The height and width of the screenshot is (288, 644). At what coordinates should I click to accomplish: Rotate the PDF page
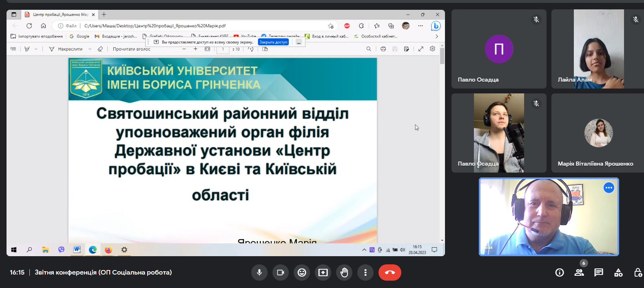tap(250, 49)
